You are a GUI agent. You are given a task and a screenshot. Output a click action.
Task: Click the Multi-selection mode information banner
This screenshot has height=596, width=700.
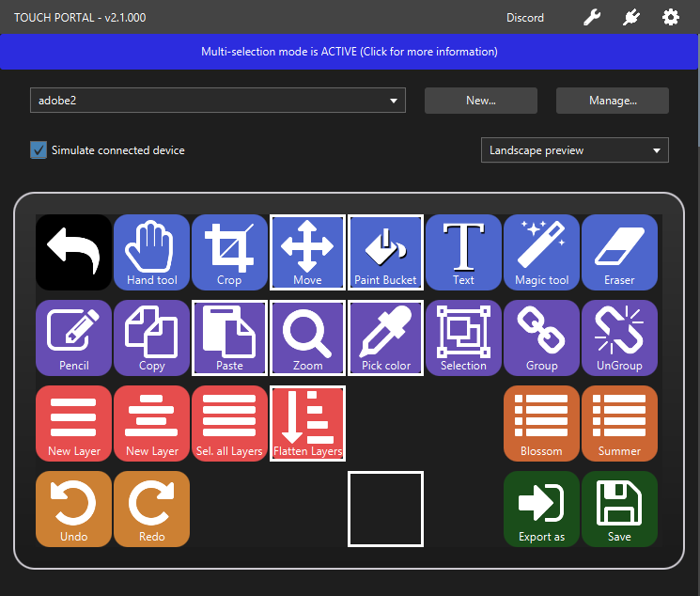click(350, 52)
